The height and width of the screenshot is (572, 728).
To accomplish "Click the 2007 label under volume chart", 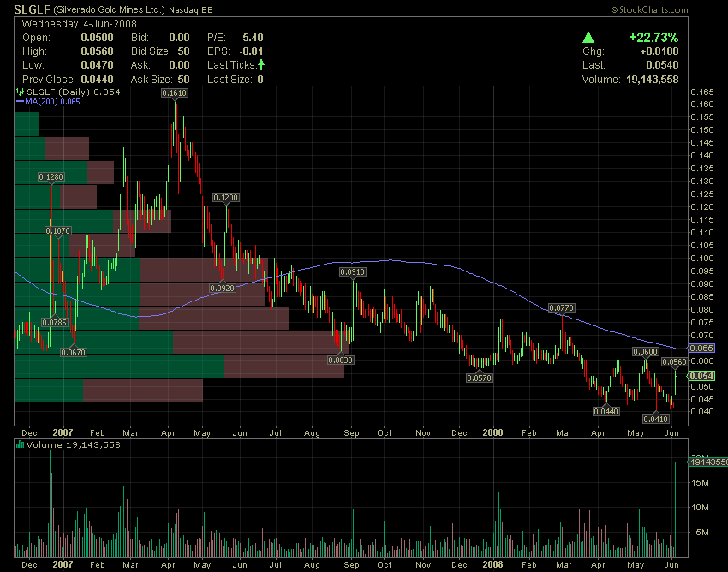I will pyautogui.click(x=63, y=565).
